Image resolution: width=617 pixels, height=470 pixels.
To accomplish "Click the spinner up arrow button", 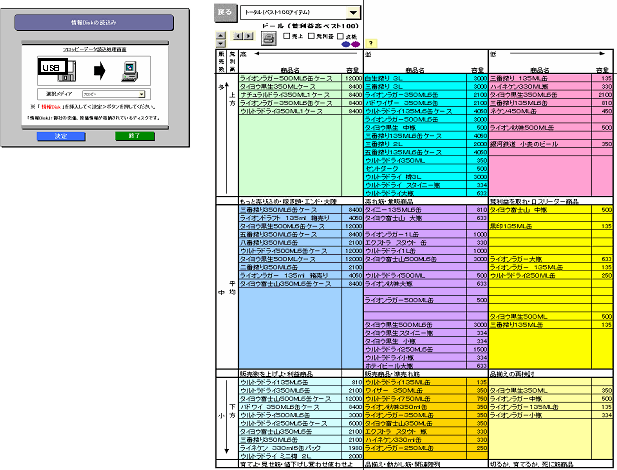I will tap(221, 35).
